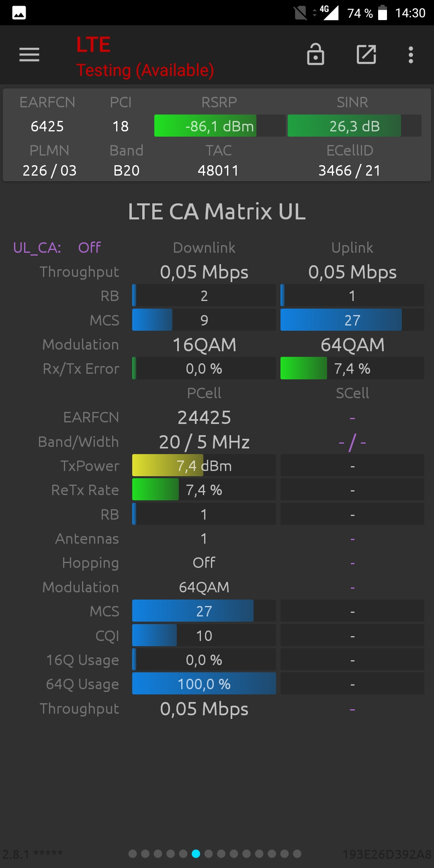Screen dimensions: 434x868
Task: Tap the ECellID 3466 / 21 value
Action: (350, 170)
